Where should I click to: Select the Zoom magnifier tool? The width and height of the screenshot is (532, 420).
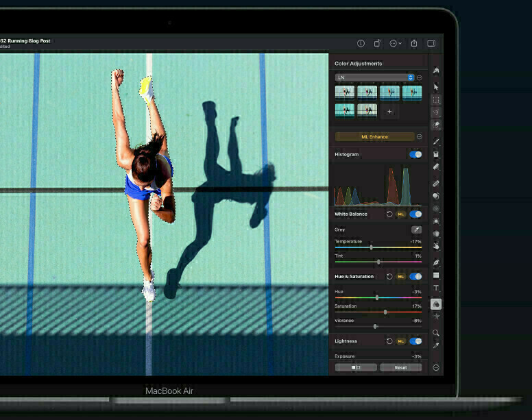point(436,333)
